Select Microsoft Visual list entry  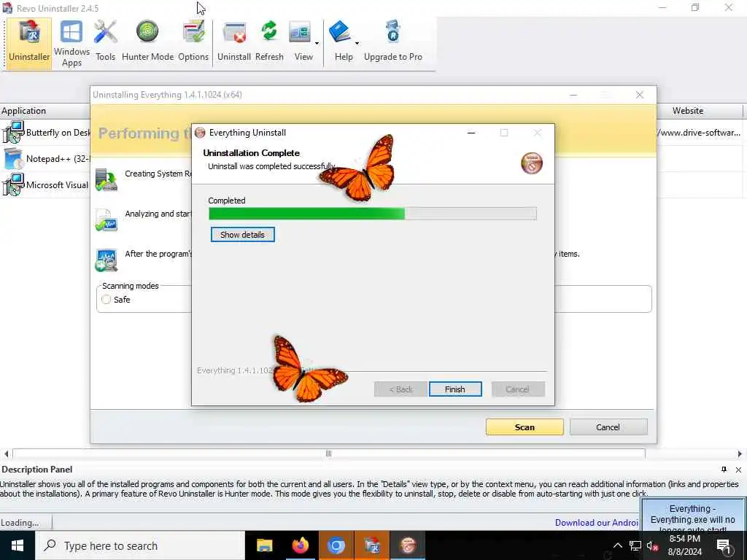pos(45,184)
